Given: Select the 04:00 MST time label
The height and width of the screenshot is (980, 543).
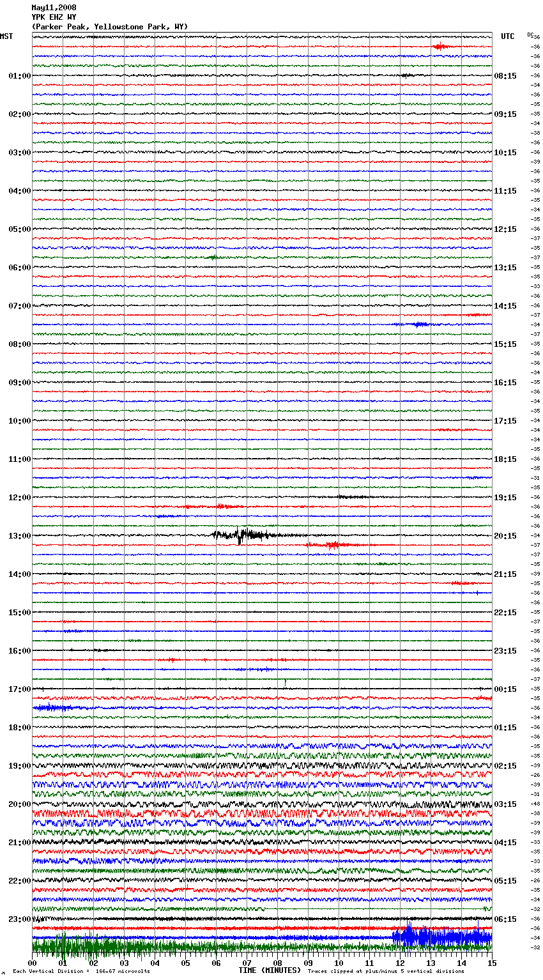Looking at the screenshot, I should coord(20,191).
